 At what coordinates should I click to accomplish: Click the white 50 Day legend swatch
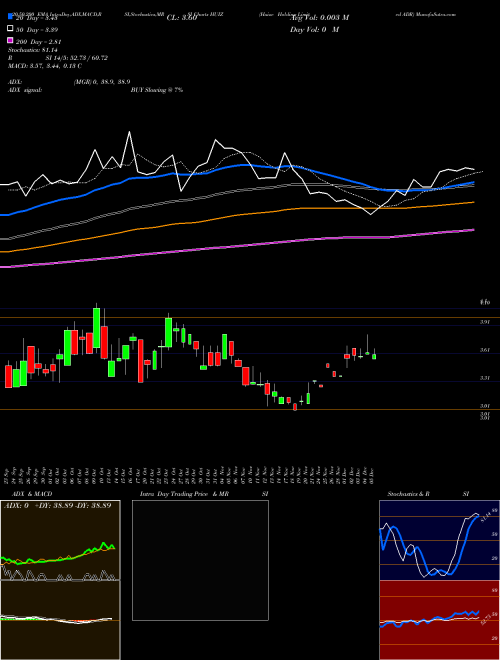point(10,29)
